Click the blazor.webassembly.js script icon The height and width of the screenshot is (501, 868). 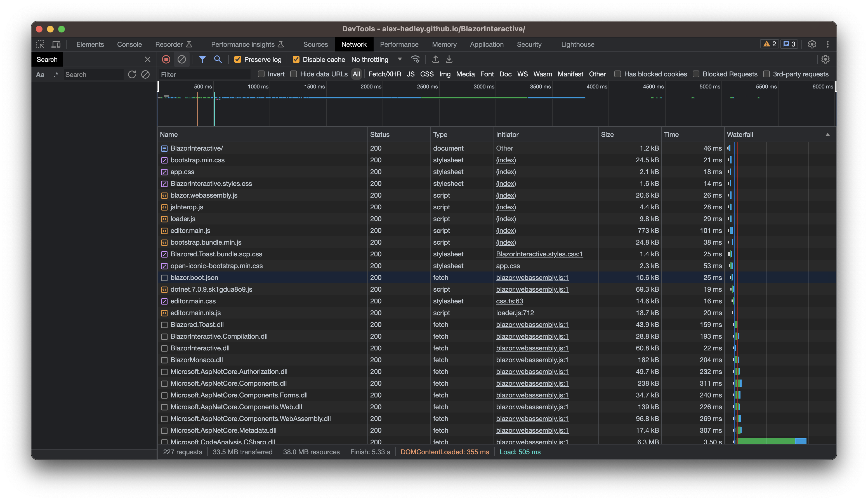tap(164, 195)
